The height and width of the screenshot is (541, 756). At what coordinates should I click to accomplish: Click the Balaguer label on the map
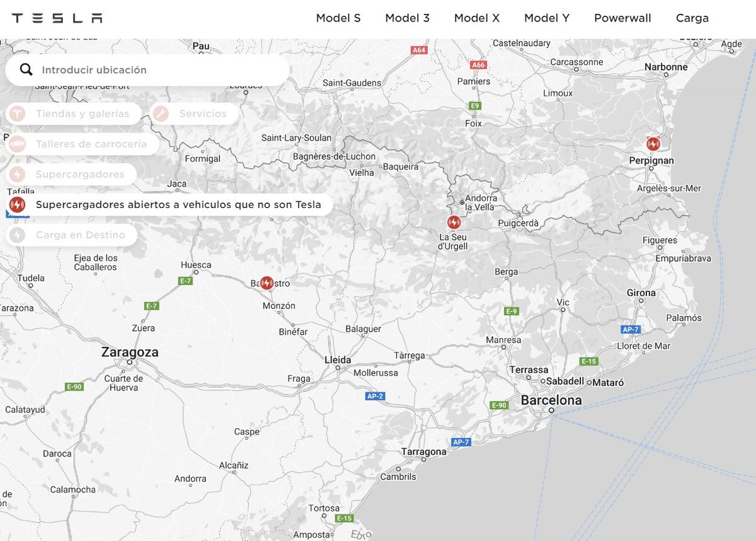tap(363, 329)
